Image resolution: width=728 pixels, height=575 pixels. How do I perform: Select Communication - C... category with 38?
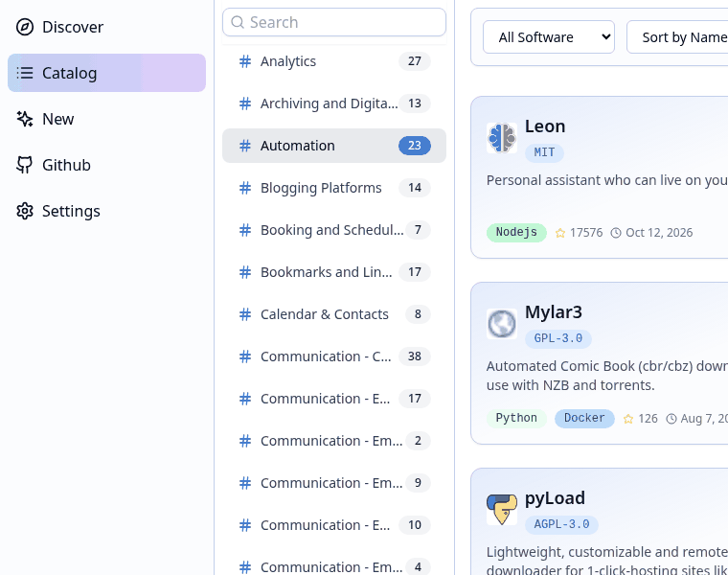click(x=333, y=356)
